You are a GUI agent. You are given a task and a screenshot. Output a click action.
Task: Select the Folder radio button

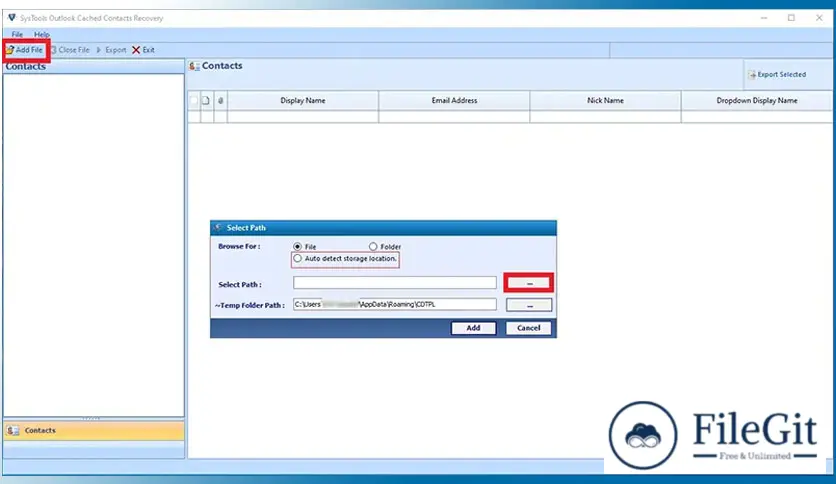coord(373,246)
